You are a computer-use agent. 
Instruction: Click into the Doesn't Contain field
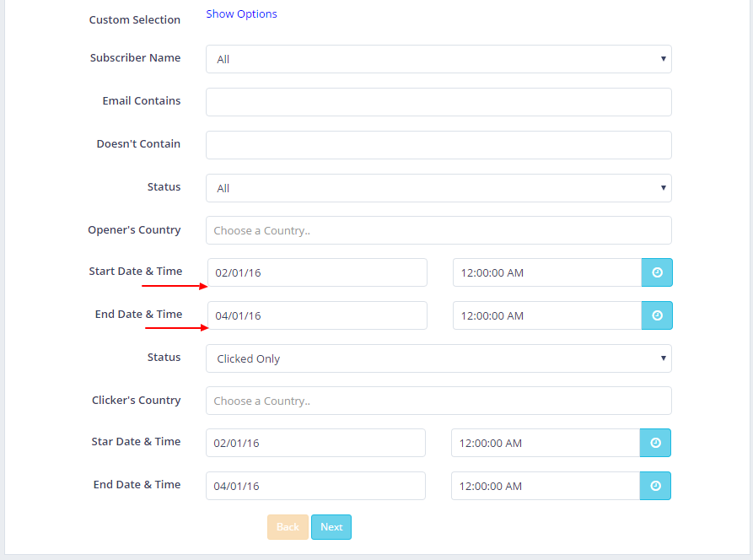point(438,145)
